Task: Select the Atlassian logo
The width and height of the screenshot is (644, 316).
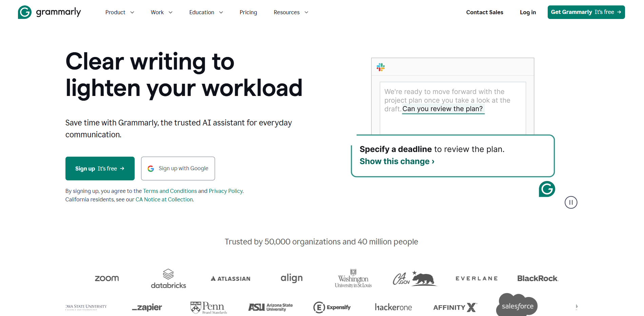Action: tap(230, 278)
